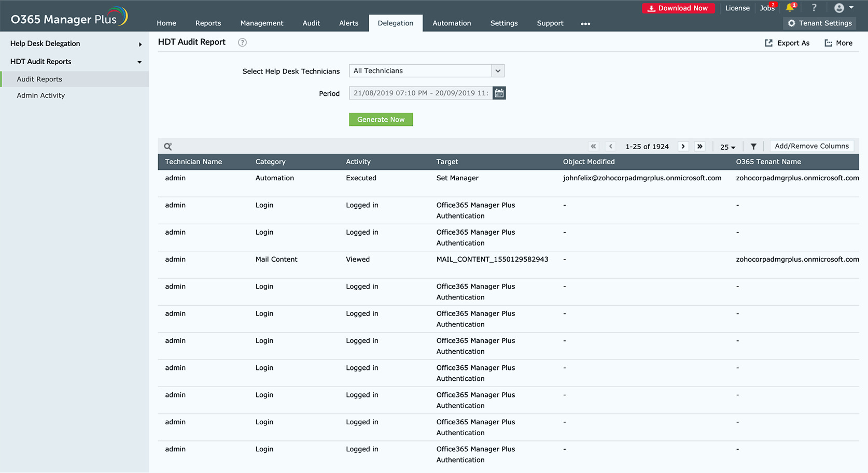Sort by the Target column header
Image resolution: width=868 pixels, height=473 pixels.
[447, 162]
